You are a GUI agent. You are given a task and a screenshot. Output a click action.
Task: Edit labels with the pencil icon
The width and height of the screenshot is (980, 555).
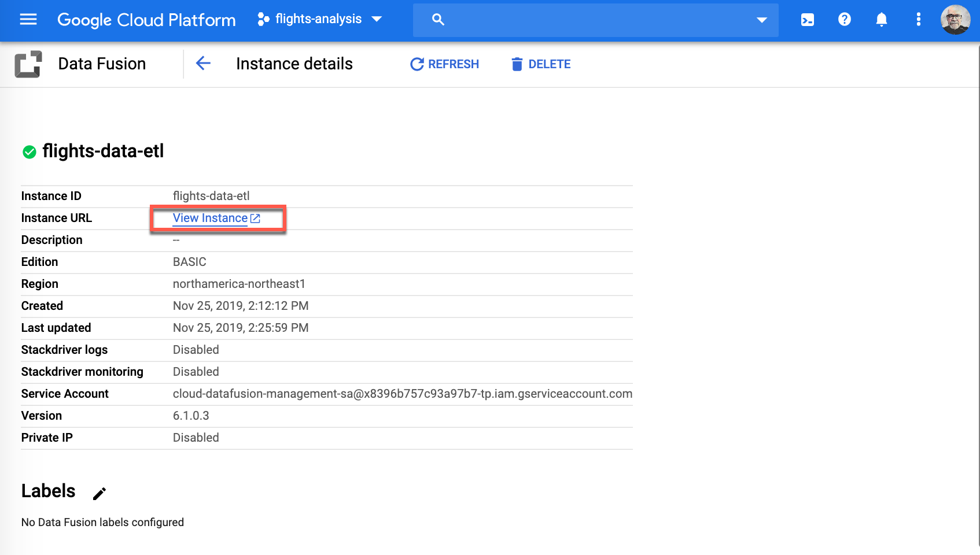[100, 493]
